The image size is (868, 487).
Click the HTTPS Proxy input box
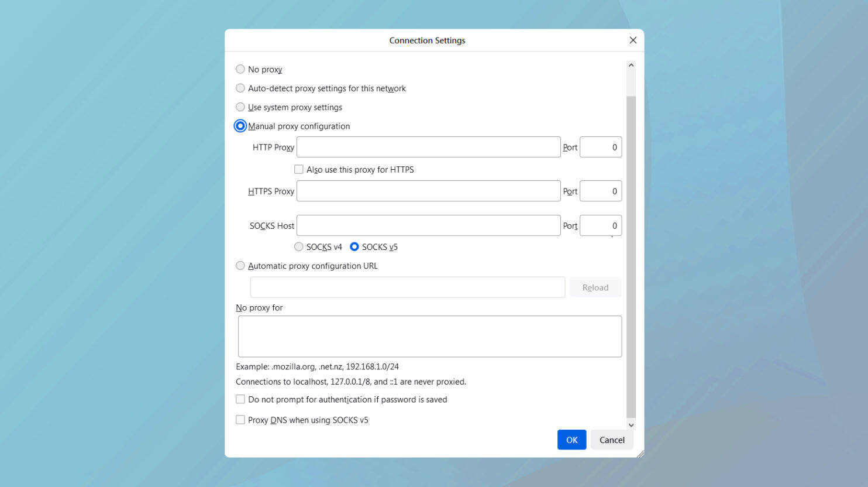428,191
